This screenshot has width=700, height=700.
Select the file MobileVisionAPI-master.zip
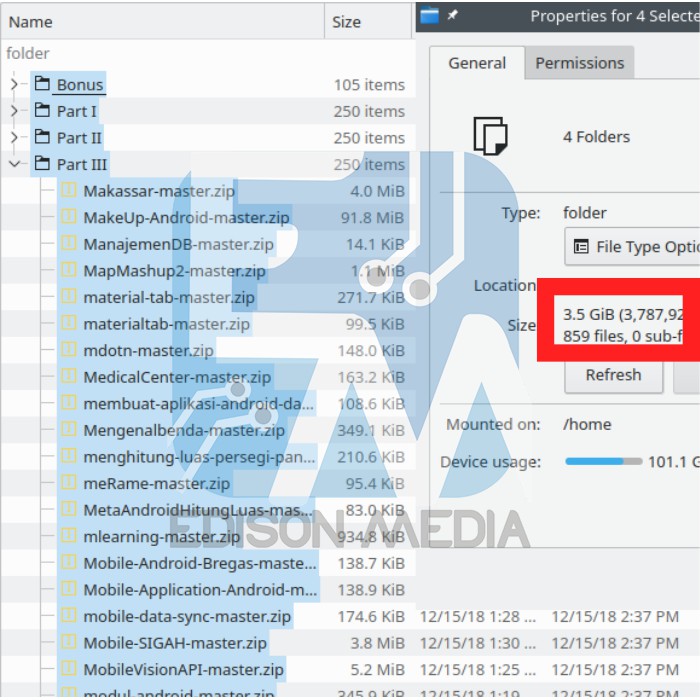pos(183,670)
